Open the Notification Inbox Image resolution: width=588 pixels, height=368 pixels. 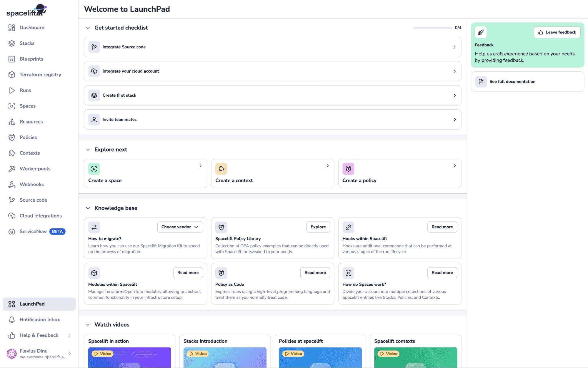[x=40, y=320]
